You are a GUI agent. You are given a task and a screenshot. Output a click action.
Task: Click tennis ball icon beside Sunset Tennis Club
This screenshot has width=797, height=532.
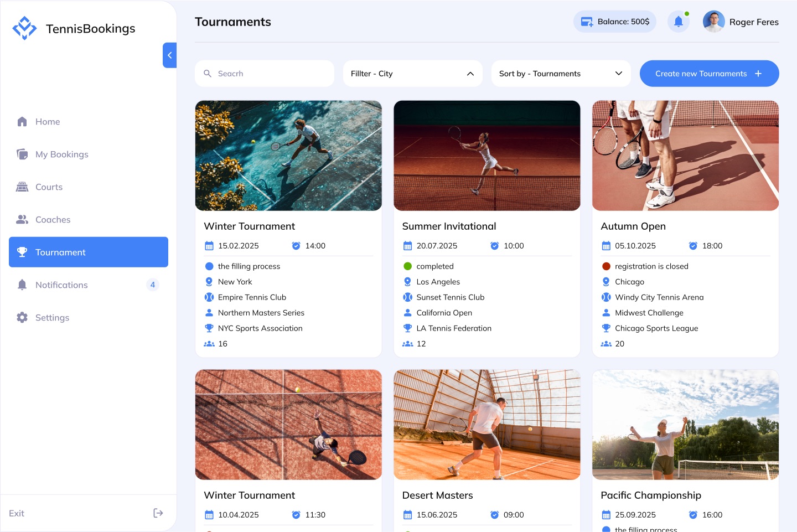[x=408, y=297]
